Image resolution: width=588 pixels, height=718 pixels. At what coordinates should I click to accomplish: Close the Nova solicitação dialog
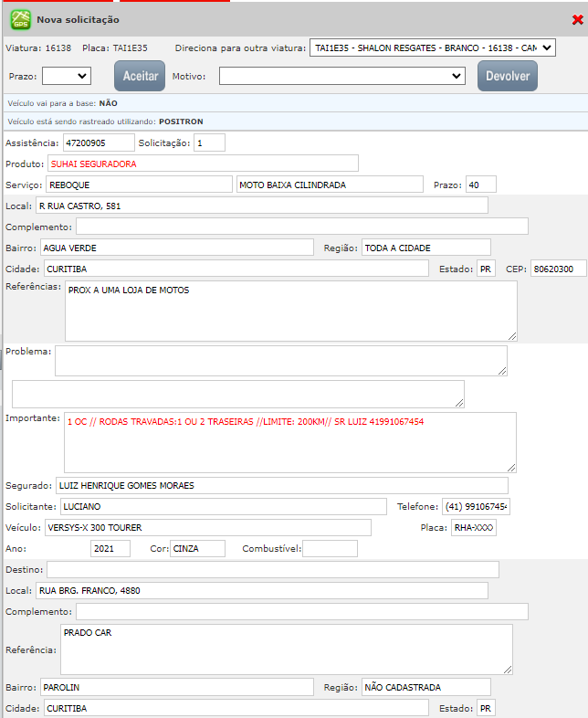click(577, 19)
